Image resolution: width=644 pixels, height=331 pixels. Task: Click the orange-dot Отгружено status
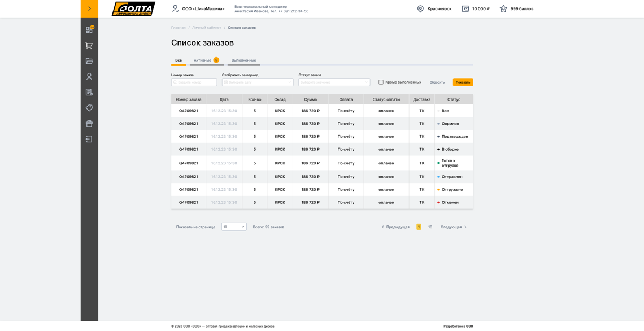click(452, 190)
